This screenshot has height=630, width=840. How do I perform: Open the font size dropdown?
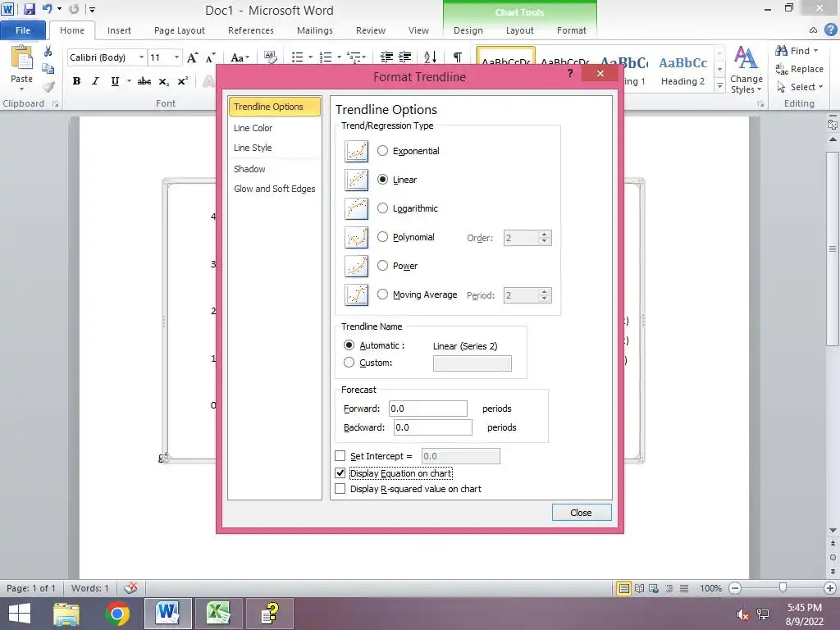point(176,57)
